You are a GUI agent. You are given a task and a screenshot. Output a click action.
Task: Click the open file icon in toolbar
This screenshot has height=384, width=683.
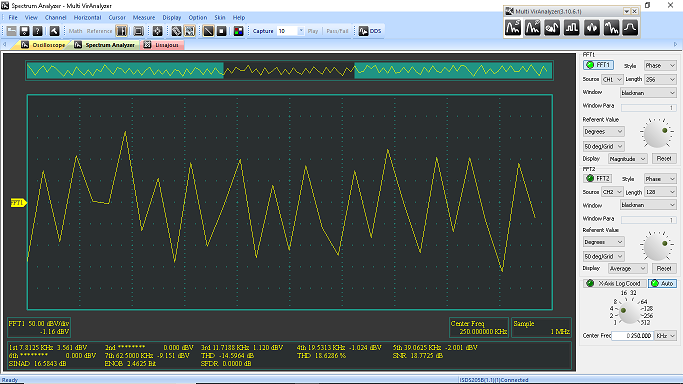pos(11,31)
